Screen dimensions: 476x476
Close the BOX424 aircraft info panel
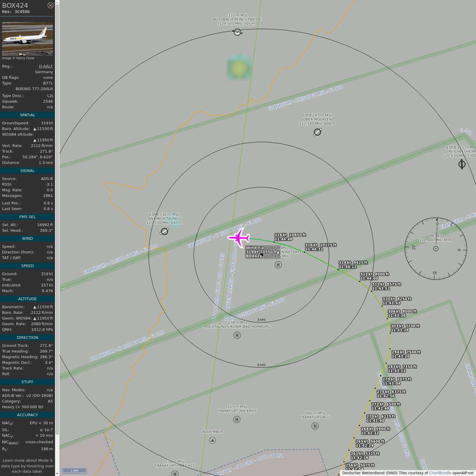[50, 5]
